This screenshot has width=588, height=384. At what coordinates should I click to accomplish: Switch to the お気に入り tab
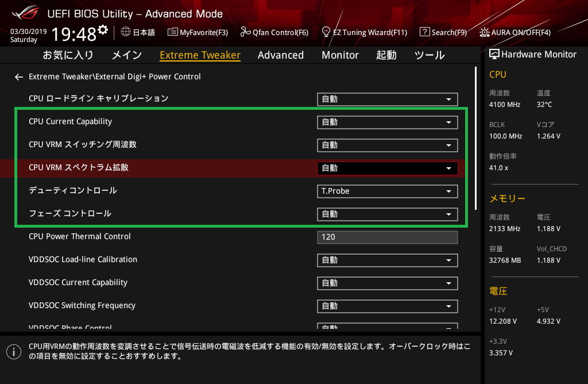68,55
